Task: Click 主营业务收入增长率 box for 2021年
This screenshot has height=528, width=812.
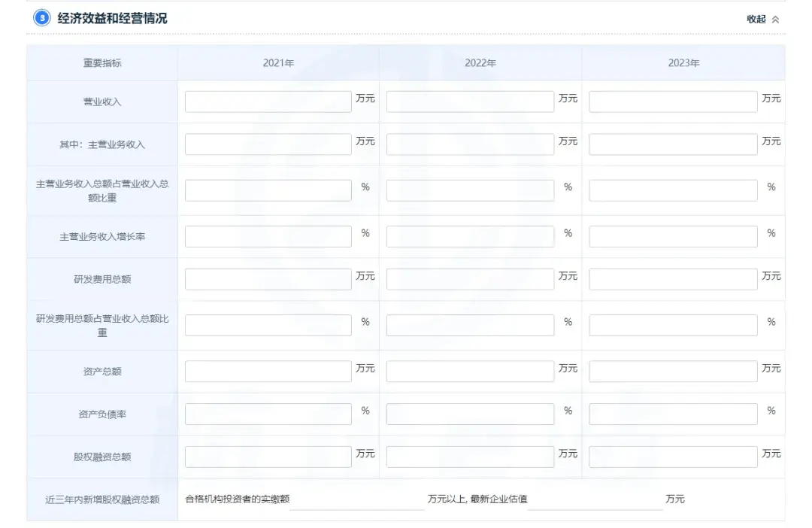Action: pyautogui.click(x=268, y=236)
